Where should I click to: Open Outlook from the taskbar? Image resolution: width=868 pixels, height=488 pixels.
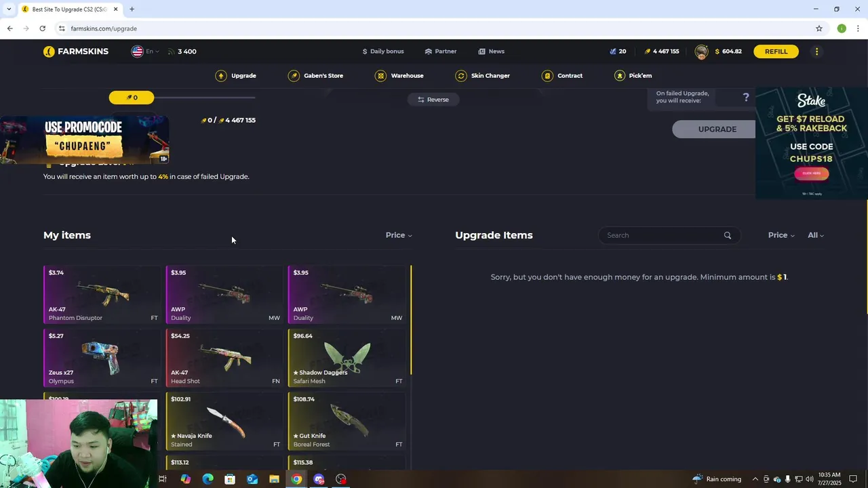(x=252, y=479)
